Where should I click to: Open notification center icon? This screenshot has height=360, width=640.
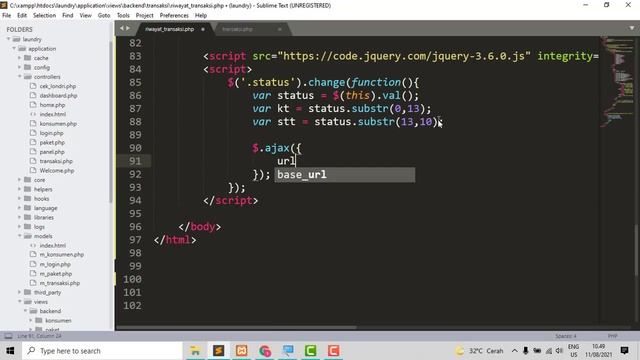tap(624, 351)
